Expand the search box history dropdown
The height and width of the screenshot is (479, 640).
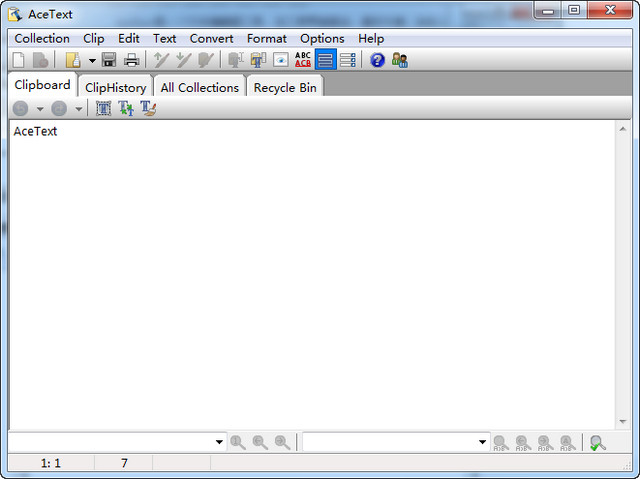click(219, 442)
